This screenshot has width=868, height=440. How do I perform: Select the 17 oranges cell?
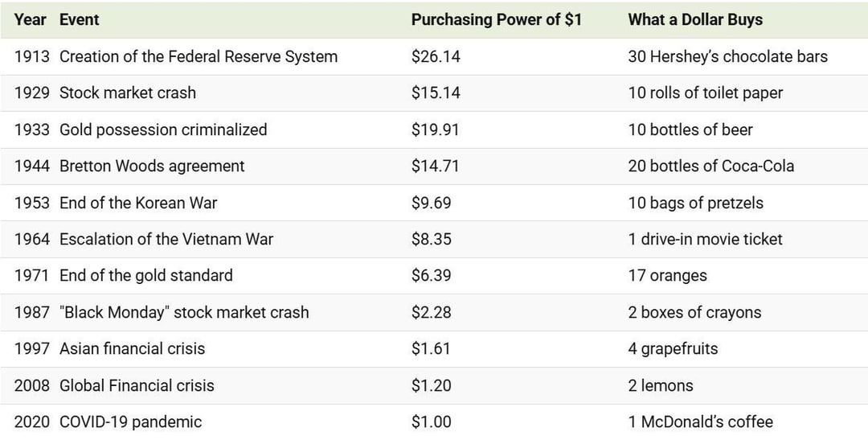tap(668, 276)
